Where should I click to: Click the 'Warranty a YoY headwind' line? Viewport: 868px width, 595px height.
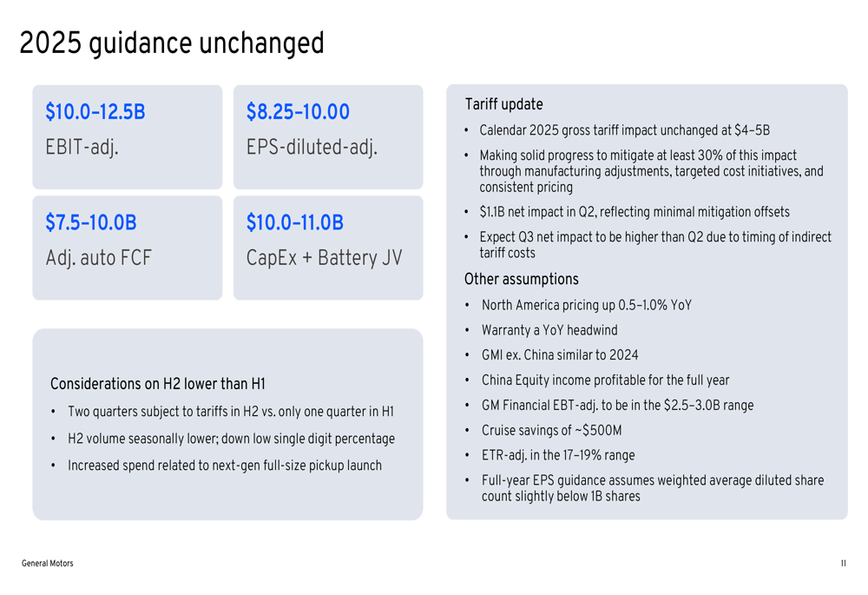[549, 330]
